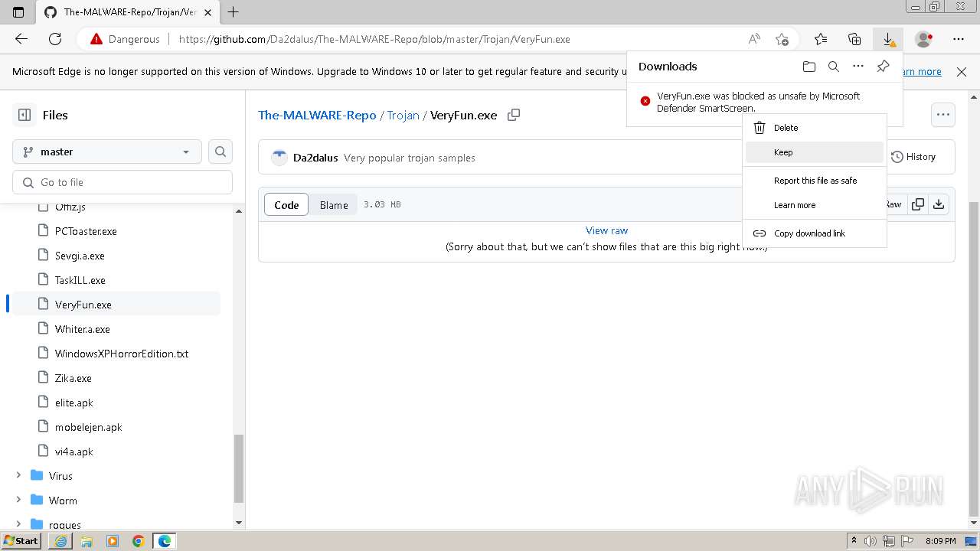Open elite.apk in file tree
This screenshot has width=980, height=551.
74,403
